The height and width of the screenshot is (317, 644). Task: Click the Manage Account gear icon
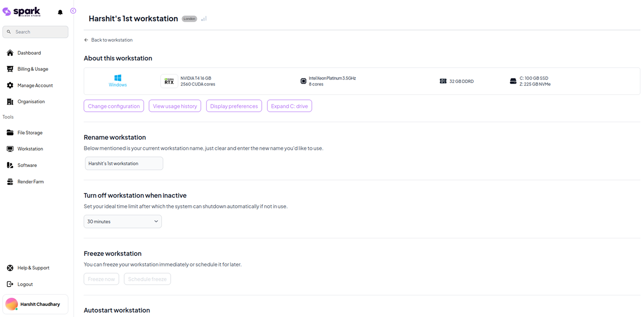click(x=10, y=85)
